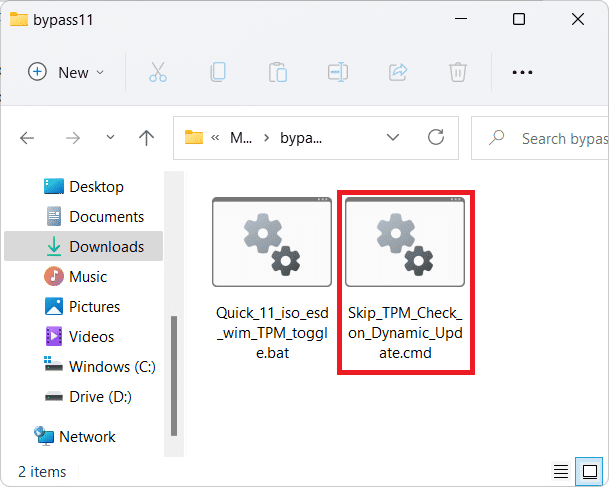Viewport: 609px width, 487px height.
Task: Maximize the bypass11 window
Action: point(519,19)
